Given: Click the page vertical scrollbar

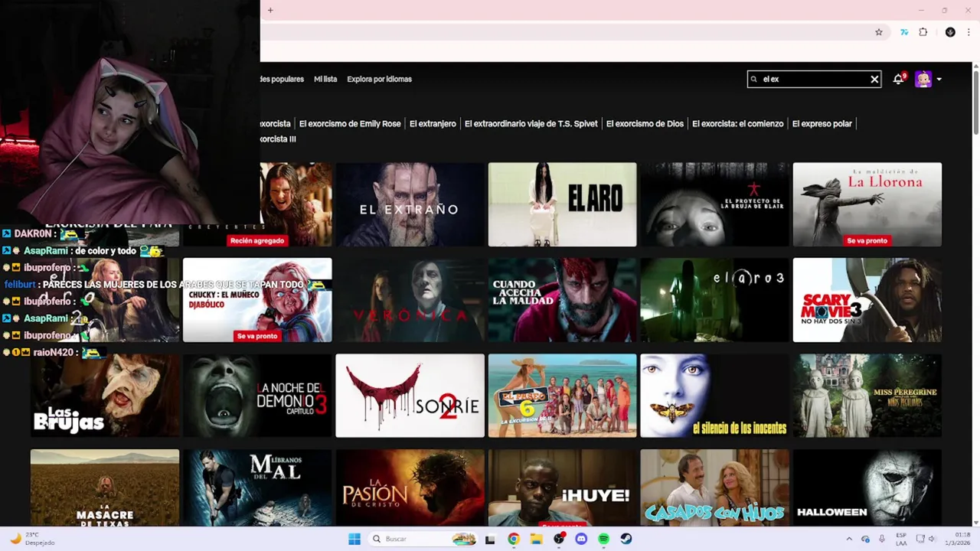Looking at the screenshot, I should (975, 102).
